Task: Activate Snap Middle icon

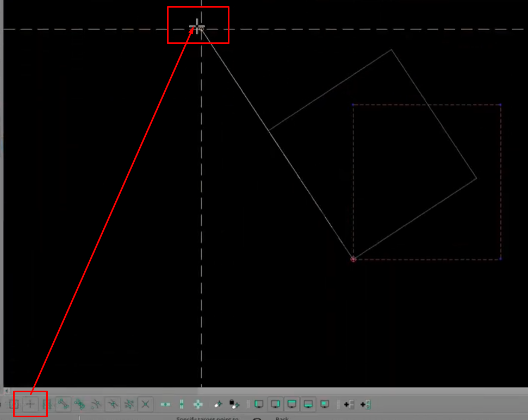Action: (x=113, y=404)
